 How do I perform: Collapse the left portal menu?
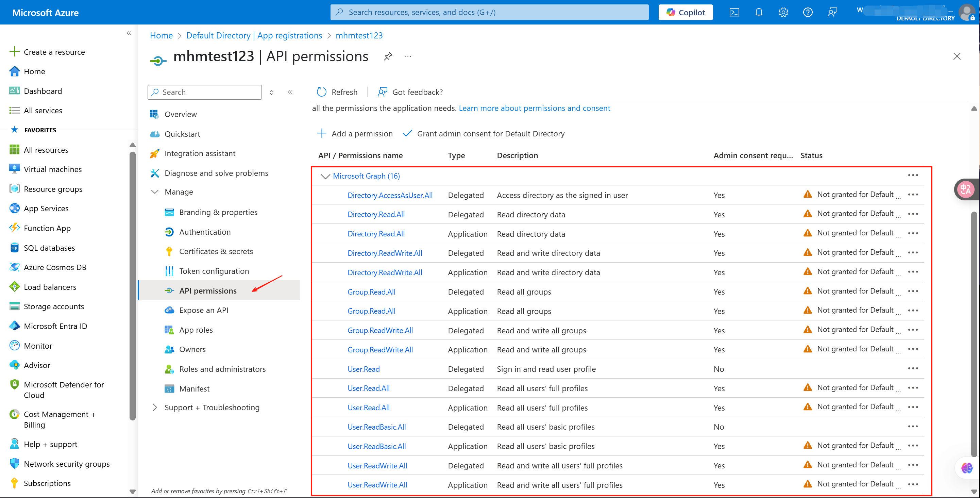pyautogui.click(x=129, y=33)
